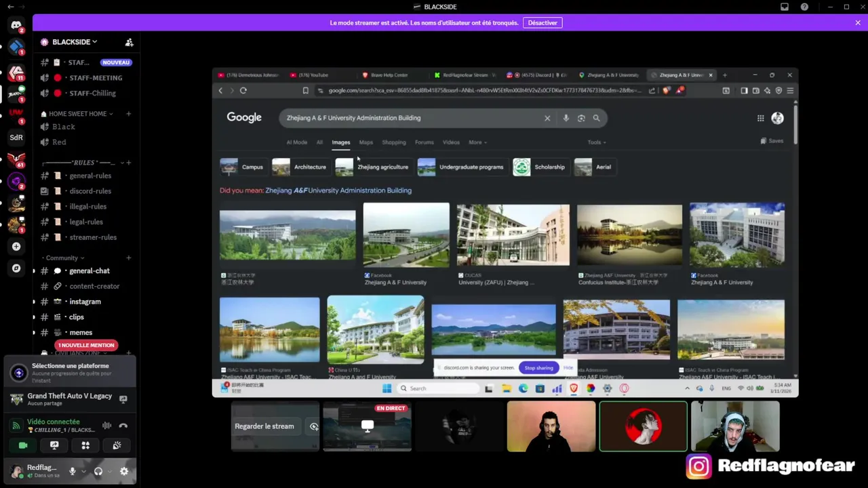
Task: Open noise suppression waveform settings
Action: [106, 426]
